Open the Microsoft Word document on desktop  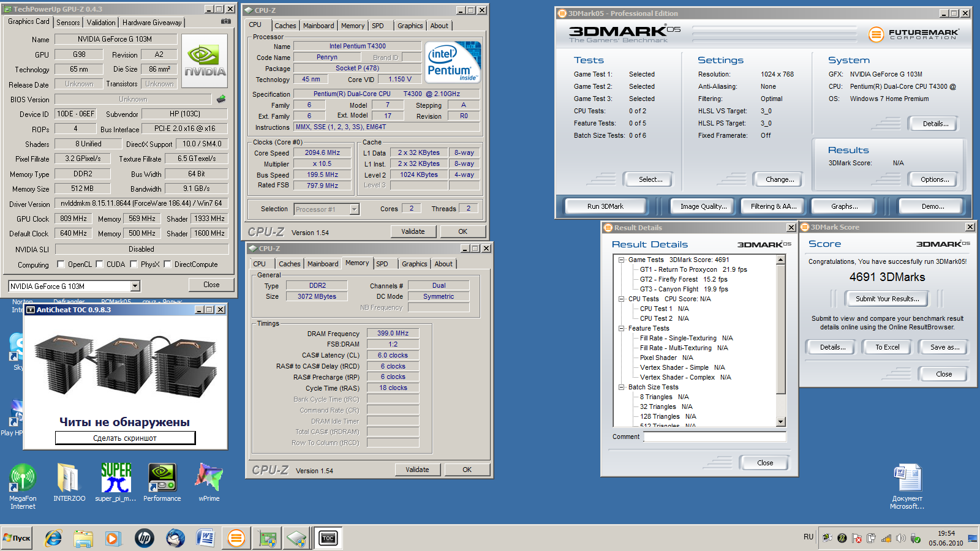point(907,487)
